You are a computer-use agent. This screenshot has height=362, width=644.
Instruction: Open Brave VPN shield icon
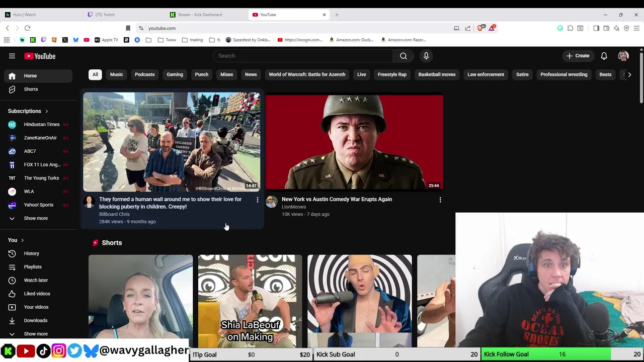coord(626,28)
